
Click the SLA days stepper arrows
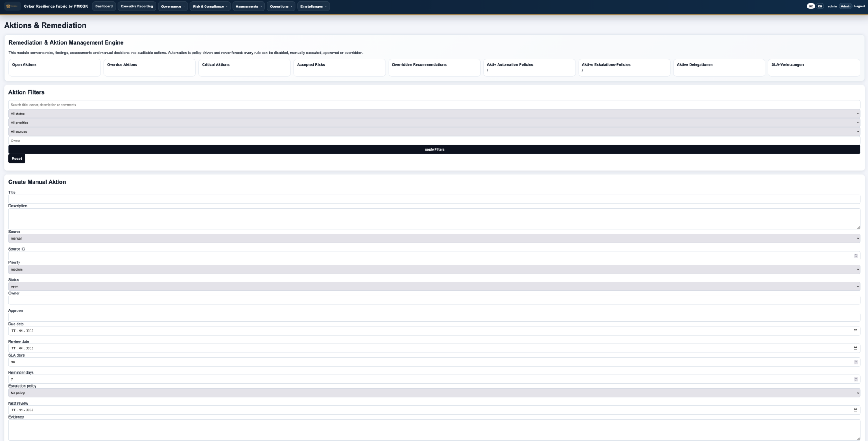click(855, 362)
